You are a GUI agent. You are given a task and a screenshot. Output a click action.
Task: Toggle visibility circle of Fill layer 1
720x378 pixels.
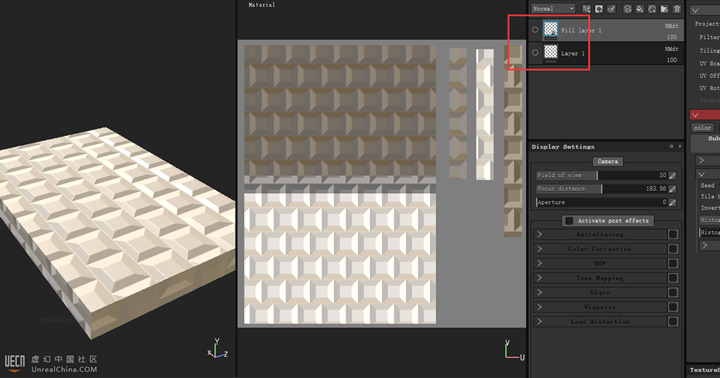coord(535,30)
